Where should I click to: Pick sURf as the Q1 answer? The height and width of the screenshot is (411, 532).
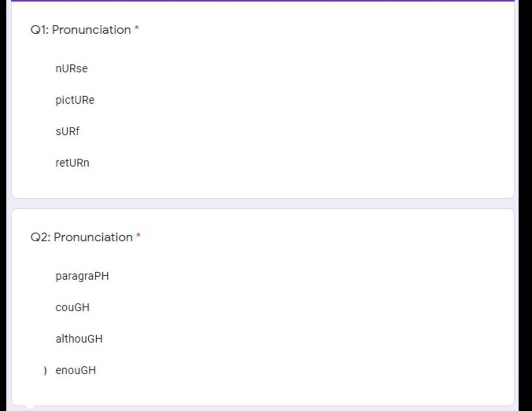tap(67, 131)
